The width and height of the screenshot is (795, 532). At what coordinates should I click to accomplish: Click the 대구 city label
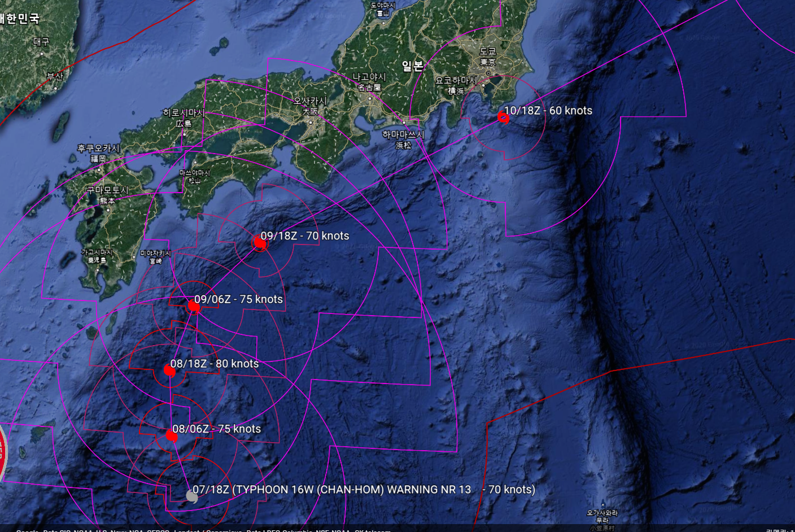point(41,41)
